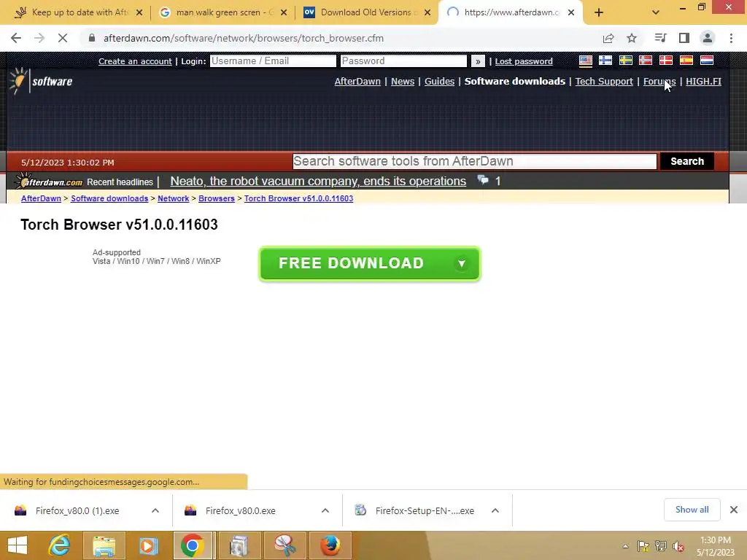Open the News menu link
Screen dimensions: 747x560
tap(403, 82)
